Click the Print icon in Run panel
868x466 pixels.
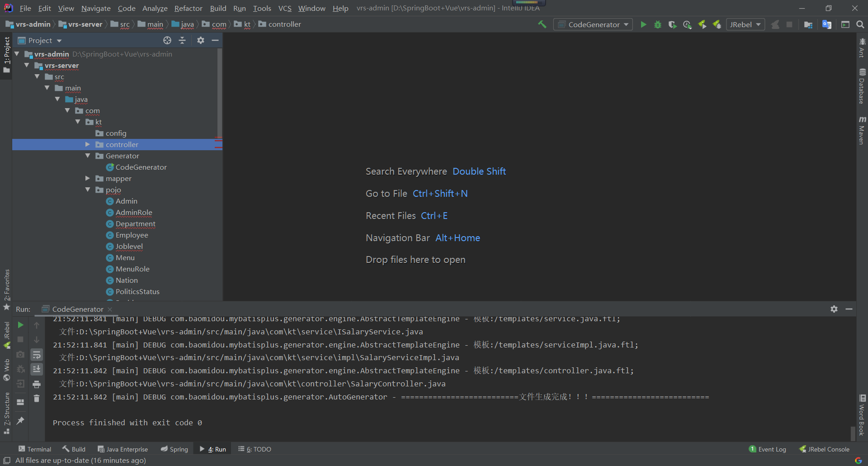click(x=37, y=385)
